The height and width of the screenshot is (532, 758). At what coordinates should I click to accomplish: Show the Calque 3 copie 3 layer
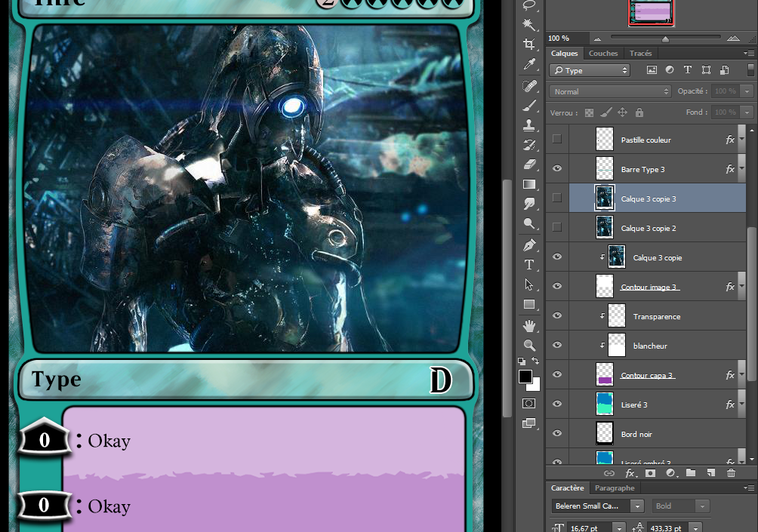(557, 198)
